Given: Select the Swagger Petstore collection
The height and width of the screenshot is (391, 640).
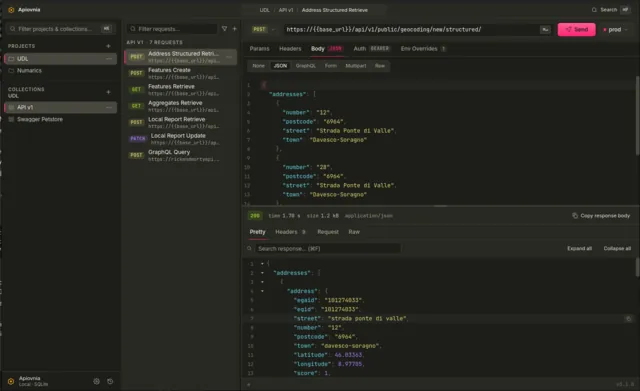Looking at the screenshot, I should click(x=60, y=119).
